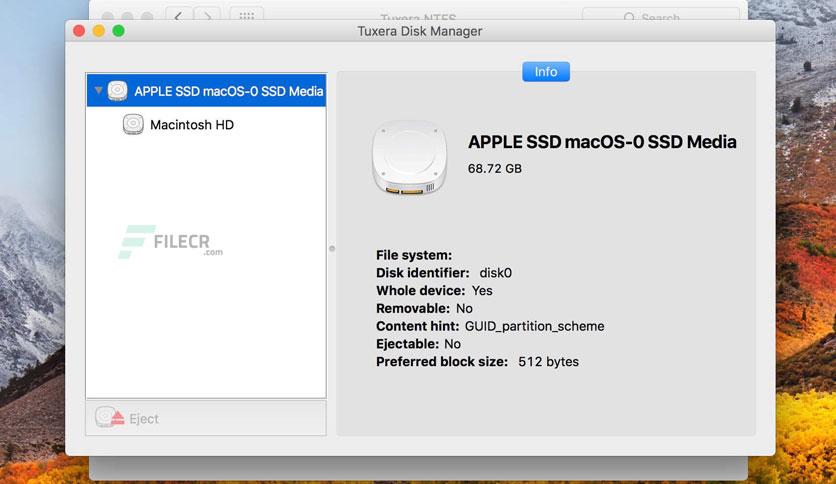Click the Tuxera Disk Manager title text

tap(420, 31)
